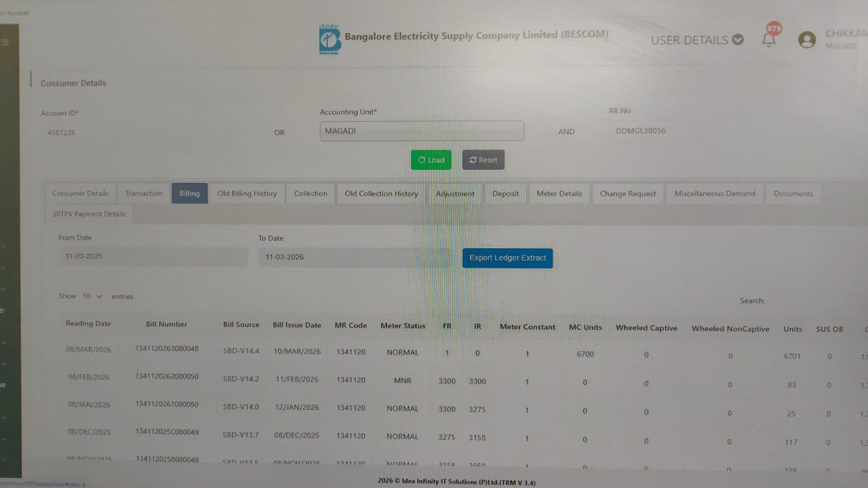Image resolution: width=868 pixels, height=488 pixels.
Task: Change the Show entries count dropdown
Action: click(92, 296)
